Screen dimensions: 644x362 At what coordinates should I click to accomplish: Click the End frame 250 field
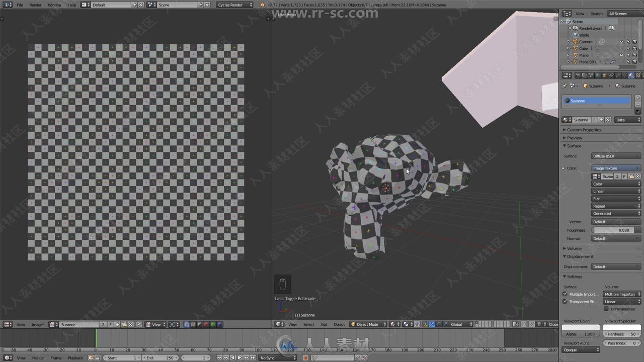160,358
